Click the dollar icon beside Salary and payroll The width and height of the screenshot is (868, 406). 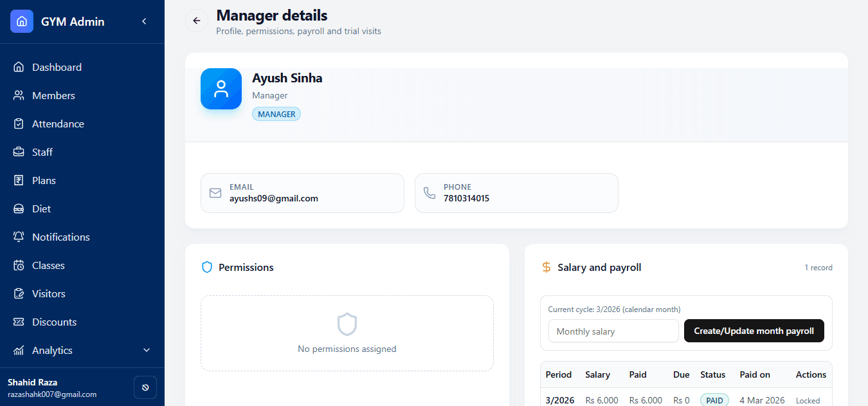pos(546,267)
